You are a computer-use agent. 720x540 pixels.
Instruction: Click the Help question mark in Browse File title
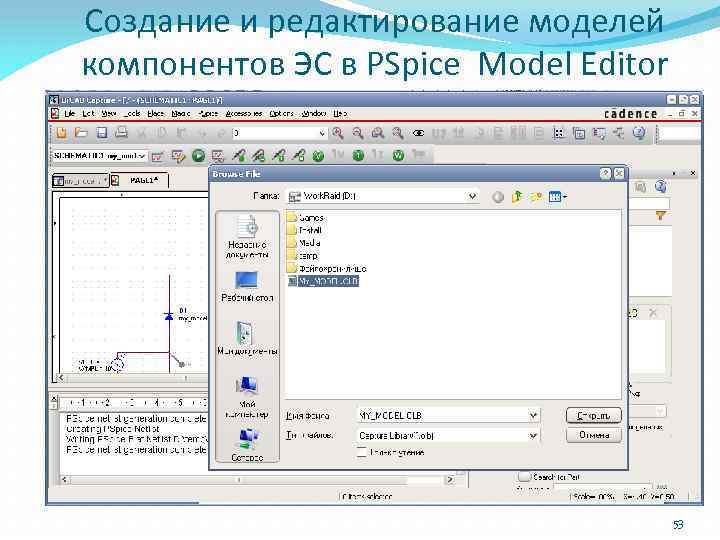pyautogui.click(x=605, y=174)
